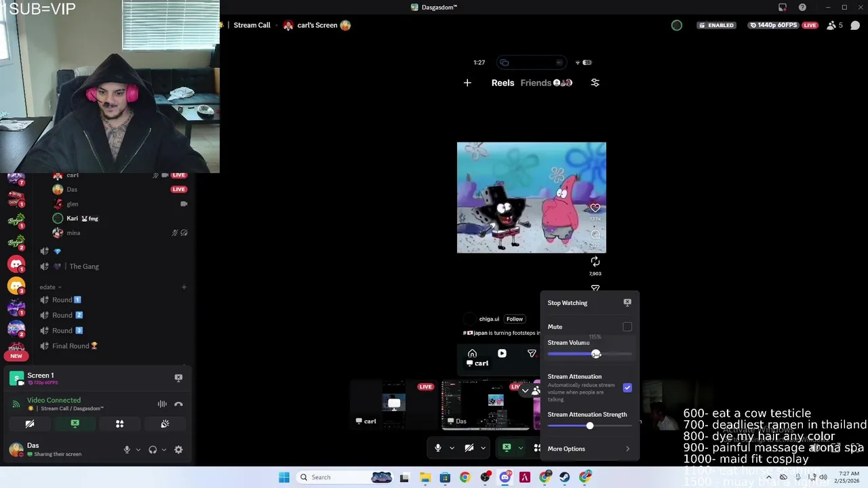Like the reel with heart icon
The height and width of the screenshot is (488, 868).
(595, 208)
